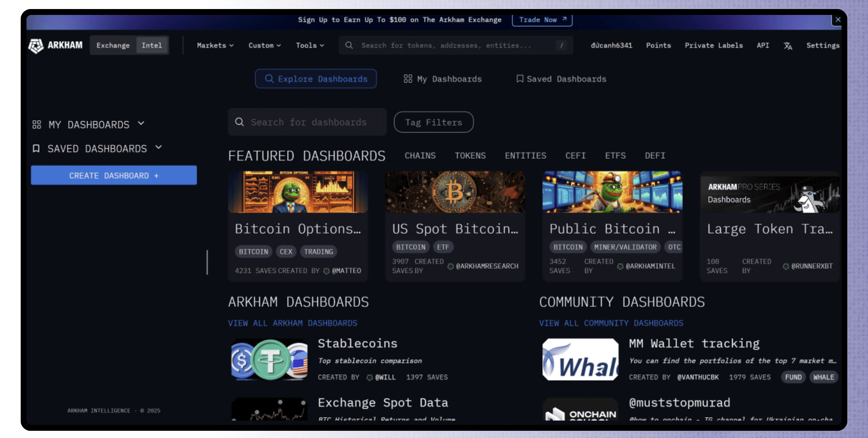Open the Stablecoins dashboard thumbnail
Screen dimensions: 868x438
(x=270, y=360)
